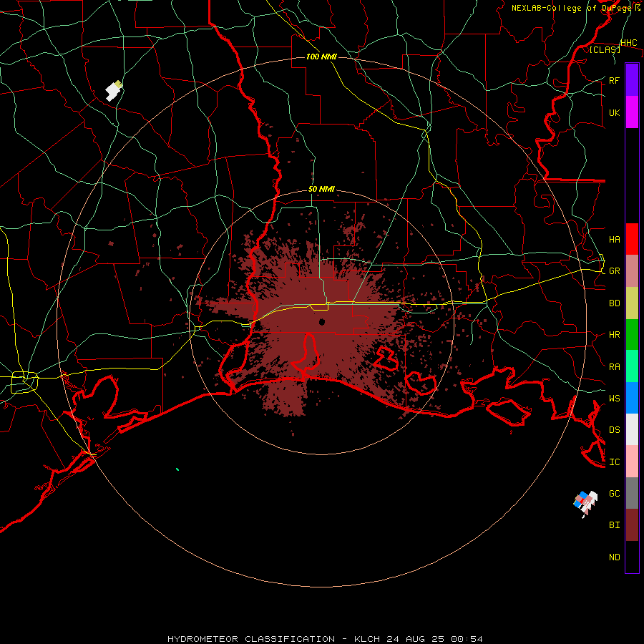Click the GC legend label

tap(614, 493)
